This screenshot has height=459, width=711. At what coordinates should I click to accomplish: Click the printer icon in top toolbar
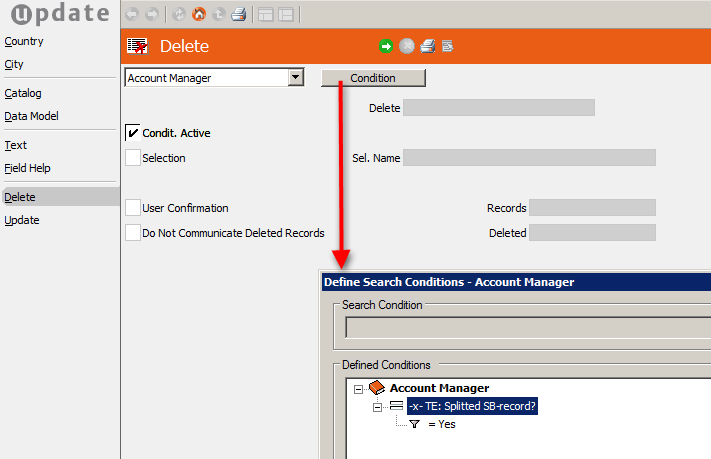(238, 15)
